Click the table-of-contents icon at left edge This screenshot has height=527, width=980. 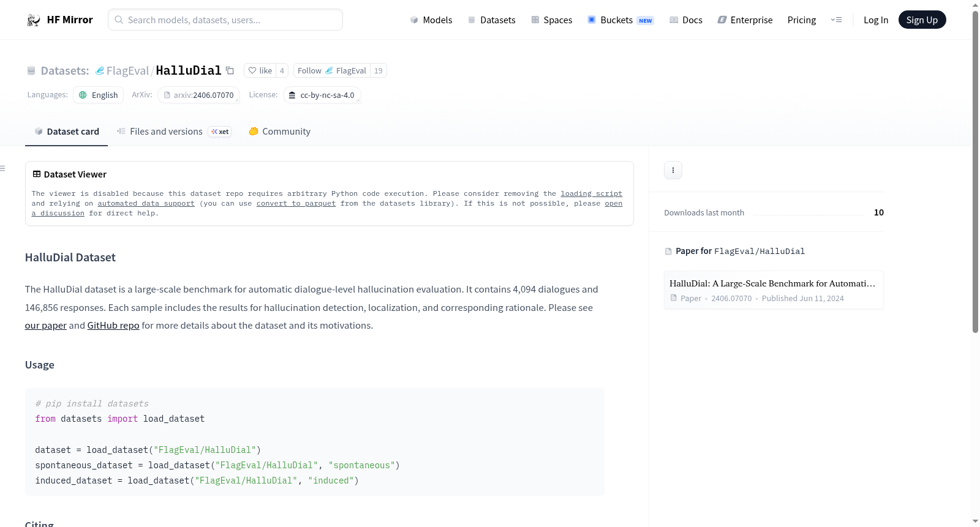coord(3,168)
